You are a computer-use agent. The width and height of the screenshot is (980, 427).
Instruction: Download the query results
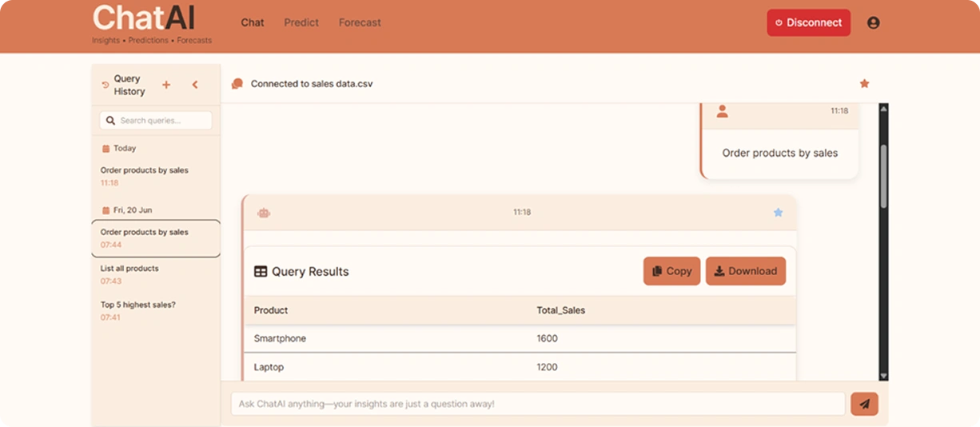(x=745, y=271)
